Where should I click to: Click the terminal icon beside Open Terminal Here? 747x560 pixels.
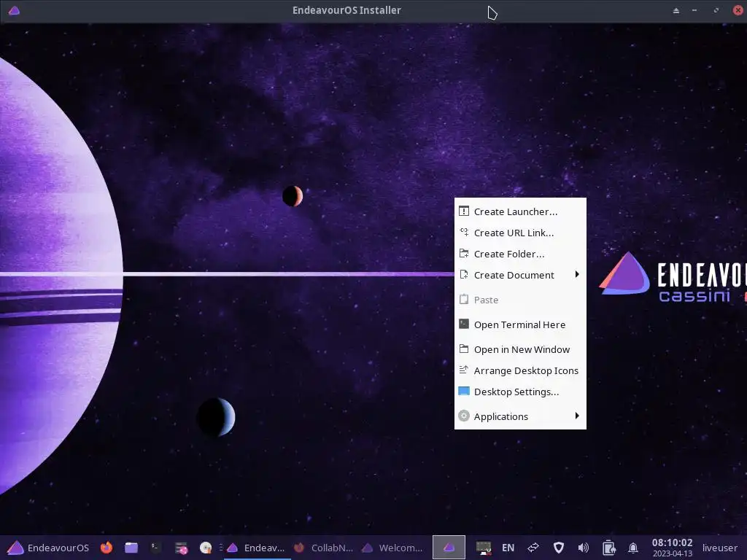(463, 324)
